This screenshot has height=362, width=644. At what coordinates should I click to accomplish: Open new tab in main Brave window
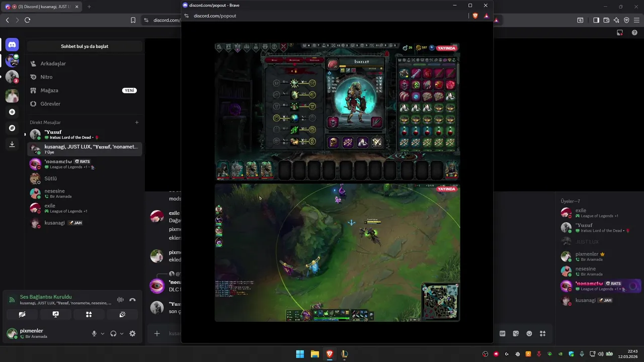point(89,7)
